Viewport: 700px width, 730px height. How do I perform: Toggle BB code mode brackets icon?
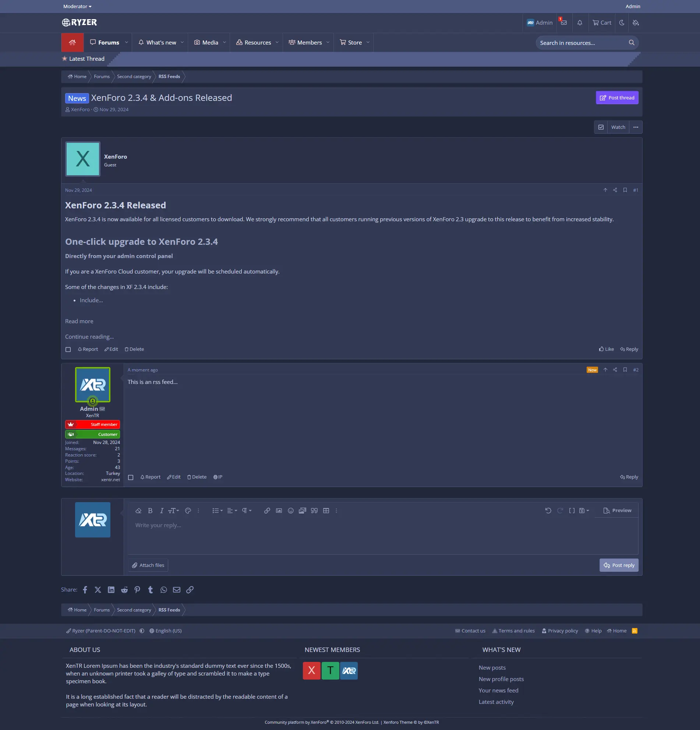[x=572, y=511]
